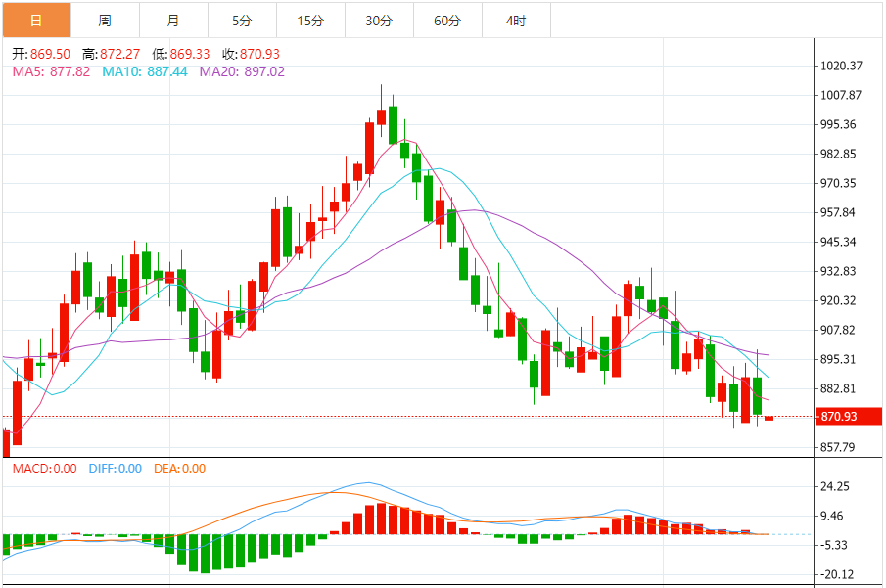Click the 970.35 price axis label
This screenshot has width=886, height=588.
[839, 183]
